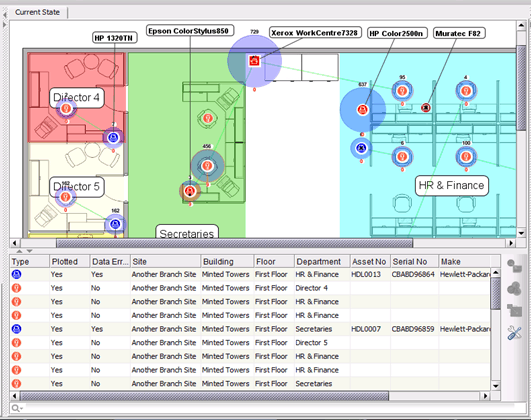Open the wrench and screwdriver tools icon
This screenshot has width=531, height=420.
click(x=514, y=333)
